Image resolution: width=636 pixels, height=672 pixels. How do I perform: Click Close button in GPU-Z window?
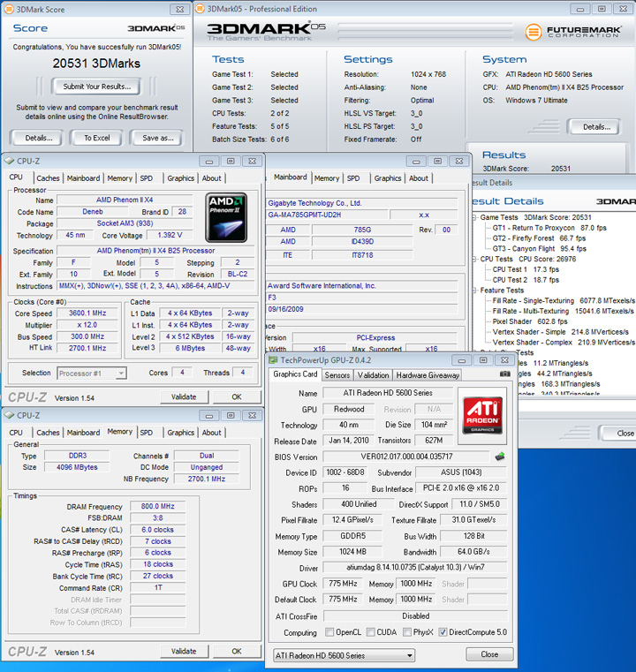(489, 654)
